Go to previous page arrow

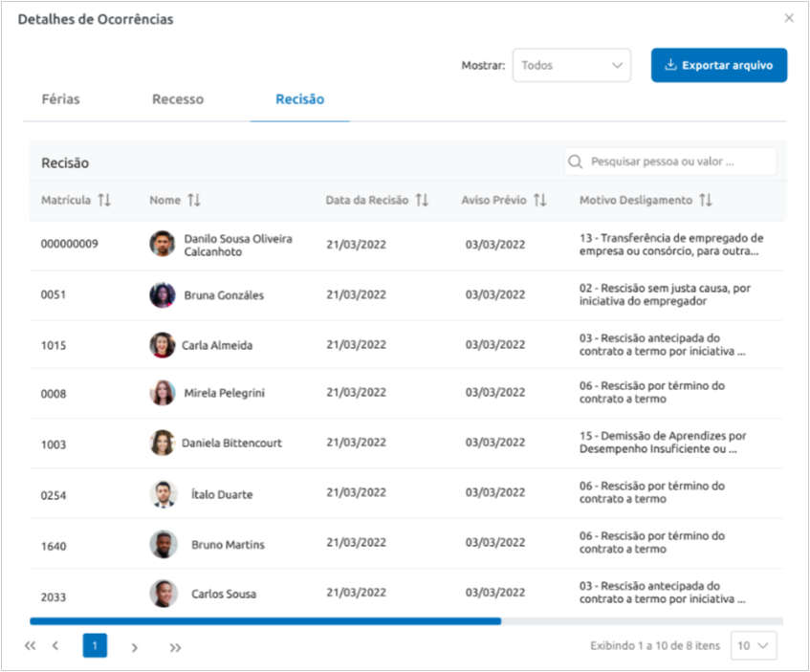[x=55, y=646]
